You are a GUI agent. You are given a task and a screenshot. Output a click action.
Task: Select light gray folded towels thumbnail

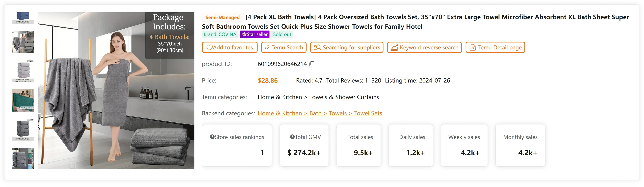pos(23,71)
